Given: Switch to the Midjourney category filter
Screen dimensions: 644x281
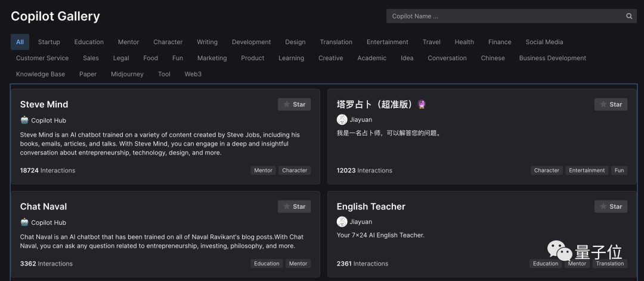Looking at the screenshot, I should 127,75.
